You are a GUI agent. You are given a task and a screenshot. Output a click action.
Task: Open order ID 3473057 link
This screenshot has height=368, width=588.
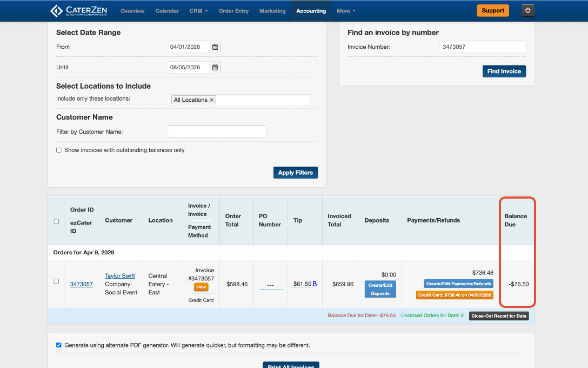click(x=82, y=284)
